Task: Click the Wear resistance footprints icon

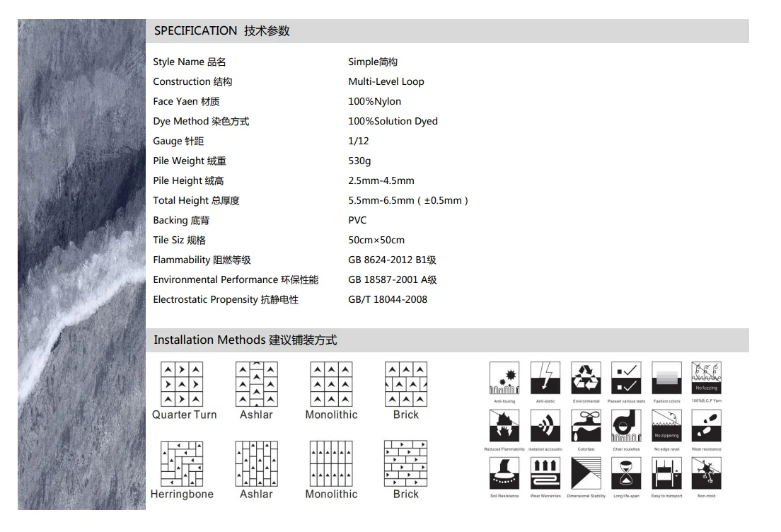Action: pyautogui.click(x=706, y=425)
